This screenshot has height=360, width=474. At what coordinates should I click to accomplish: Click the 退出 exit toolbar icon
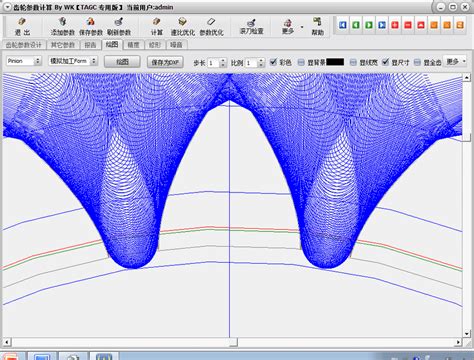(22, 27)
